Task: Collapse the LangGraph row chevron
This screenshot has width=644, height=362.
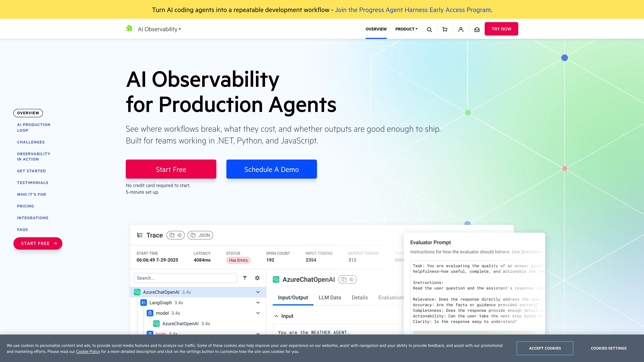Action: [x=258, y=303]
